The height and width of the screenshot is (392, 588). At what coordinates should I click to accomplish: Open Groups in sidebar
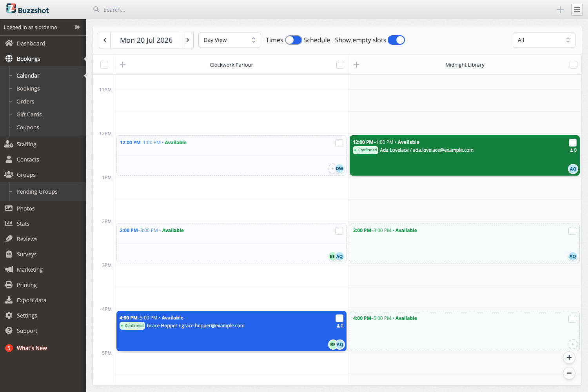click(x=43, y=175)
